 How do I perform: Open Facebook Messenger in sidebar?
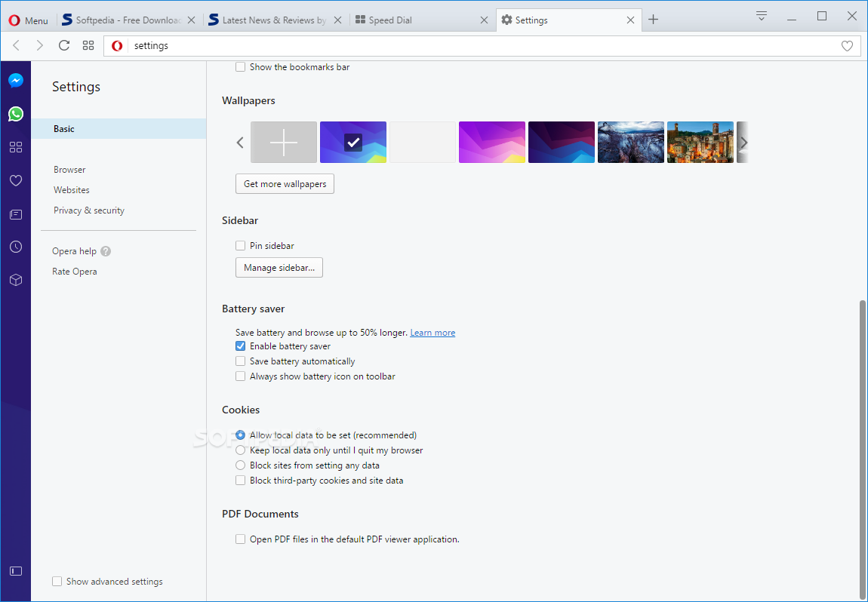coord(16,81)
